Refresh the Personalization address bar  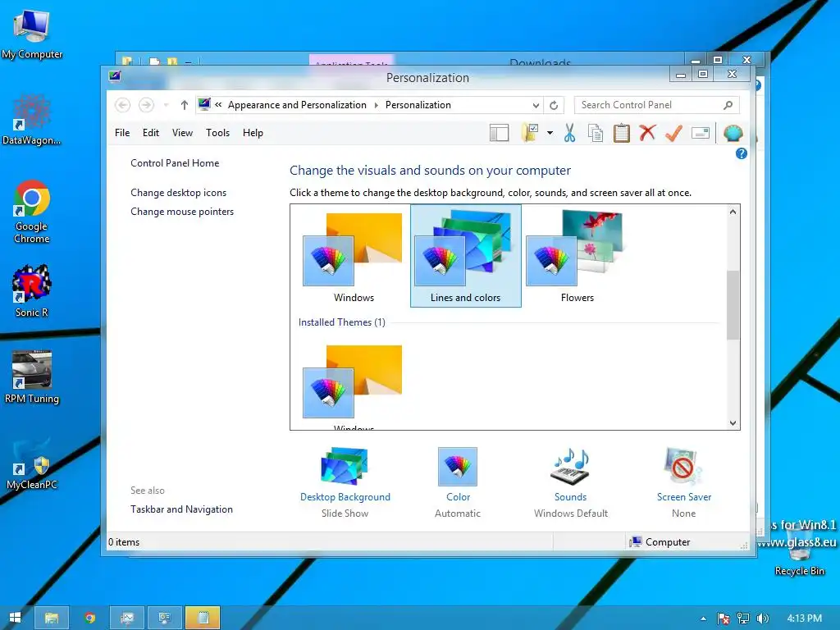554,105
